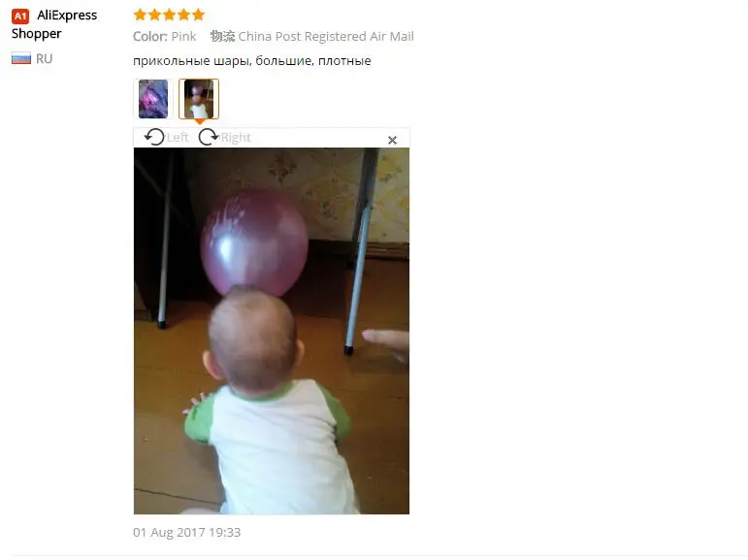Click the 01 Aug 2017 review timestamp
Viewport: 748px width, 560px height.
click(187, 532)
